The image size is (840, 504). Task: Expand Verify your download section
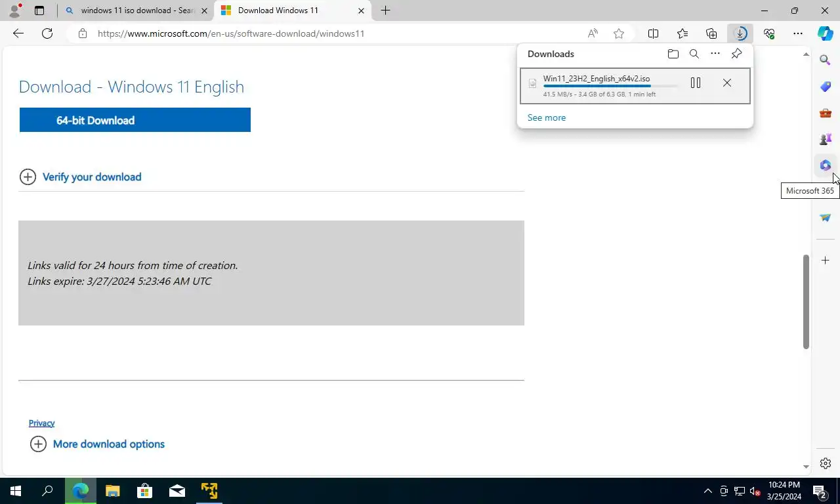[81, 177]
